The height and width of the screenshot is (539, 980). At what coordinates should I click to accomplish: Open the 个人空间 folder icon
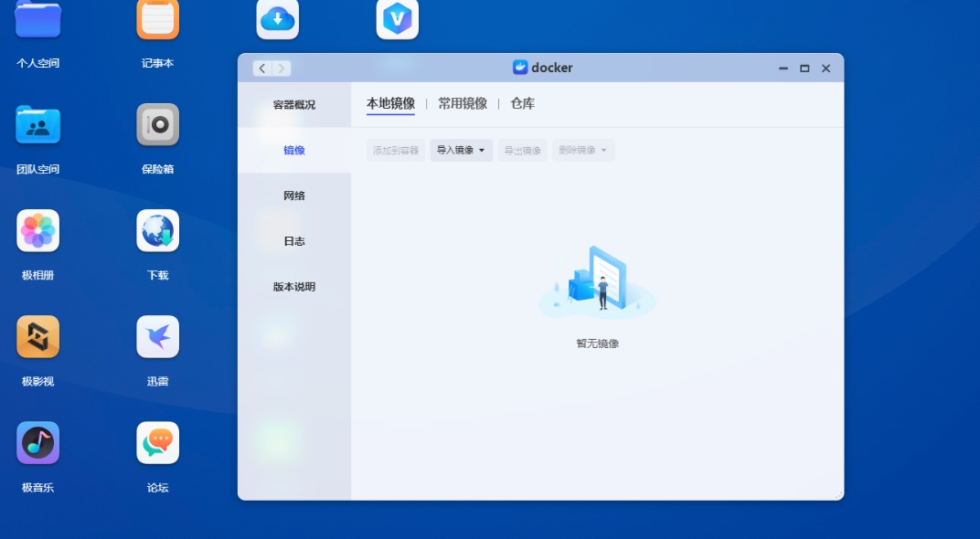click(x=38, y=19)
